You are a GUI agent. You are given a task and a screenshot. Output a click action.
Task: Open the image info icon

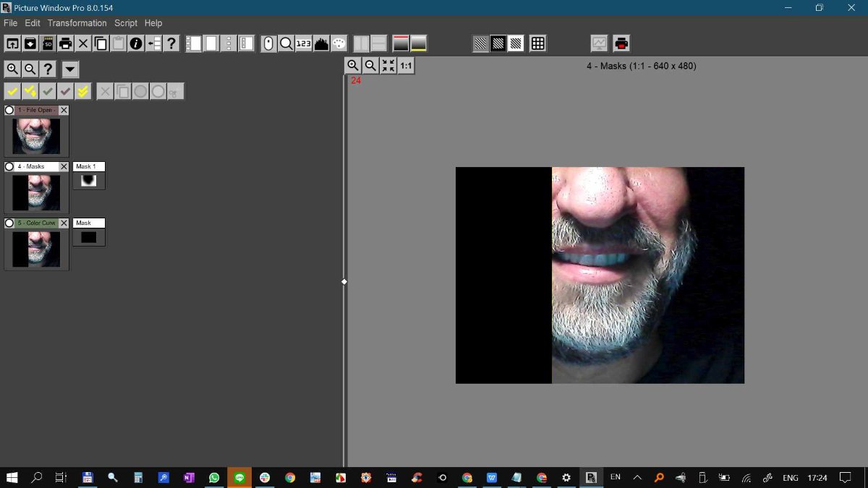[x=136, y=43]
